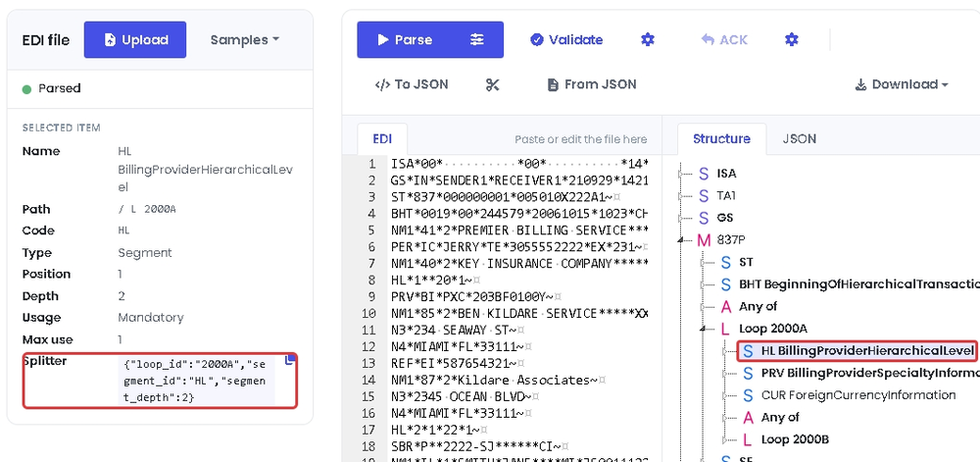Select HL BillingProviderHierarchicalLevel node
980x462 pixels.
pyautogui.click(x=867, y=351)
